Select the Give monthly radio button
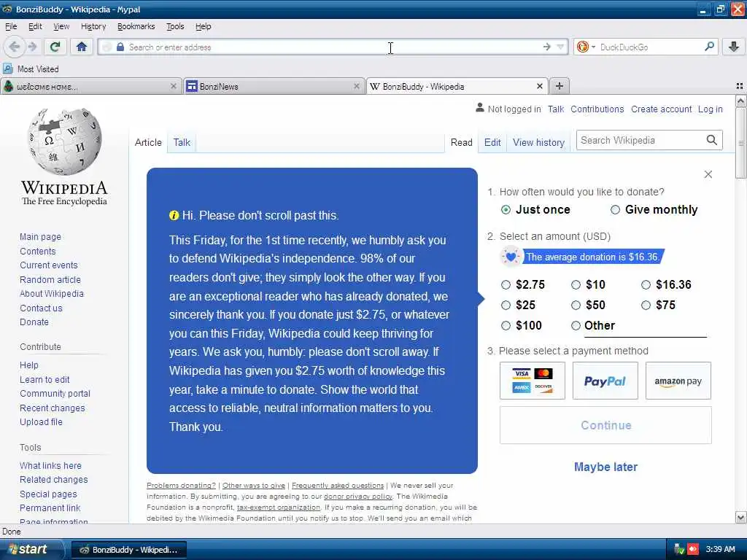747x560 pixels. click(615, 210)
